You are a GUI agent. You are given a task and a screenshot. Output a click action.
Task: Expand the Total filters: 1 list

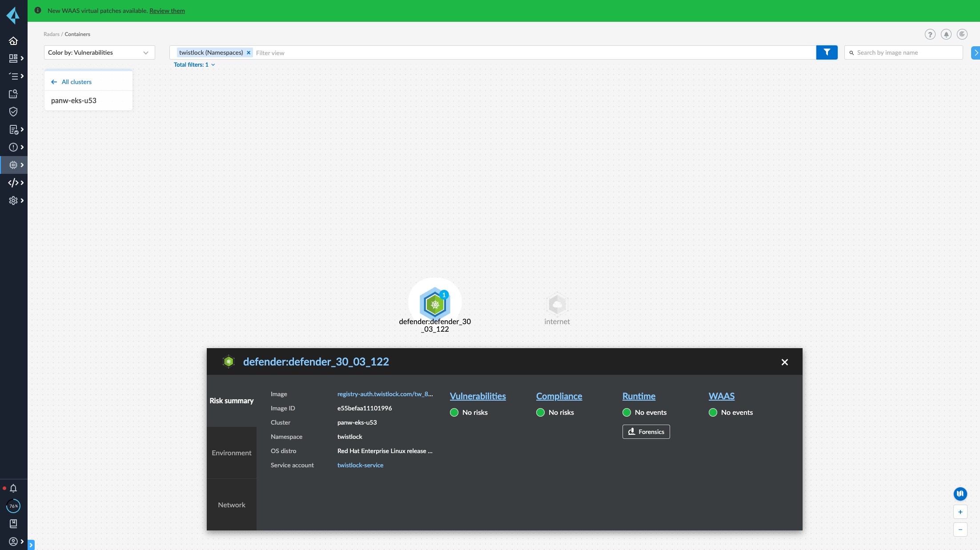coord(194,64)
